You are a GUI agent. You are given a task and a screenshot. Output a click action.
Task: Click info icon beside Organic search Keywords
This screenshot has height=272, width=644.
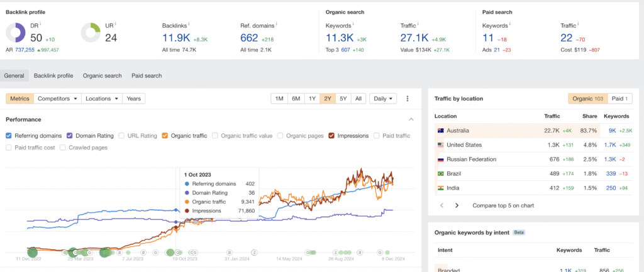(x=355, y=24)
